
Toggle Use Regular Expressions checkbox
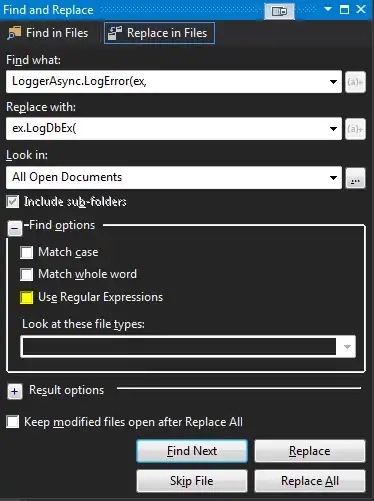tap(26, 297)
